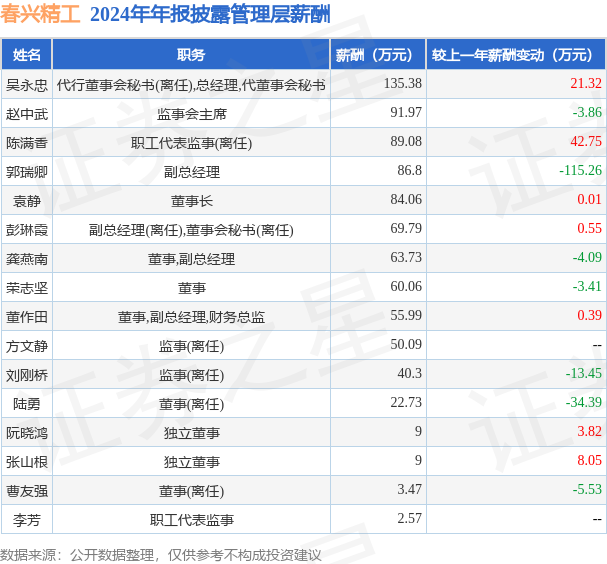Screen dimensions: 607x564
Task: Click salary value 89.08
Action: (x=406, y=141)
